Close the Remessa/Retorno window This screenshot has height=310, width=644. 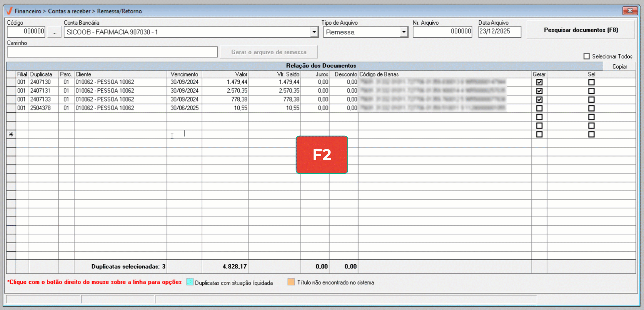point(630,11)
